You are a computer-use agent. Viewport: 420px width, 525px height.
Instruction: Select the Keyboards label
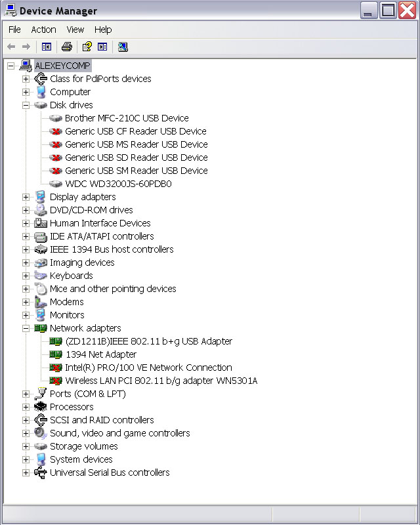pos(72,276)
